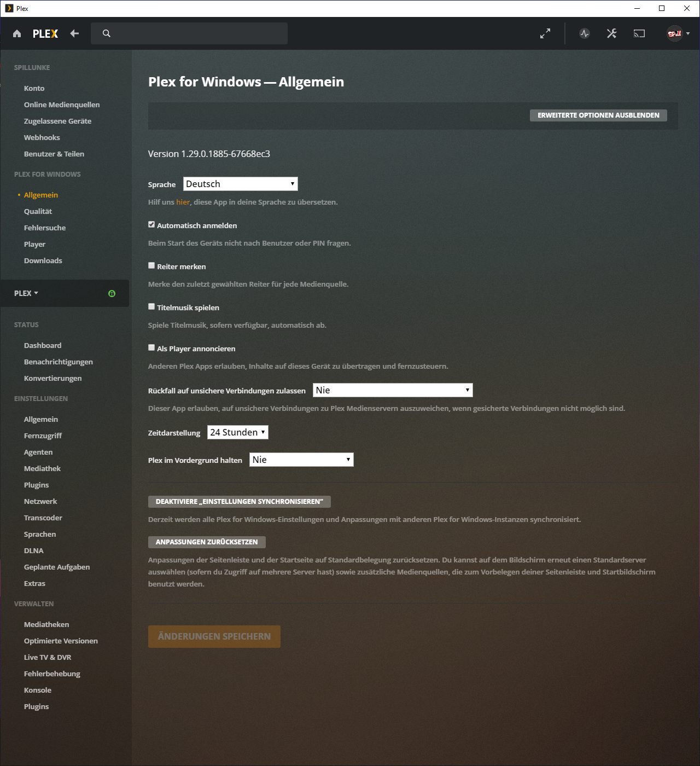
Task: Focus the search input field
Action: point(189,33)
